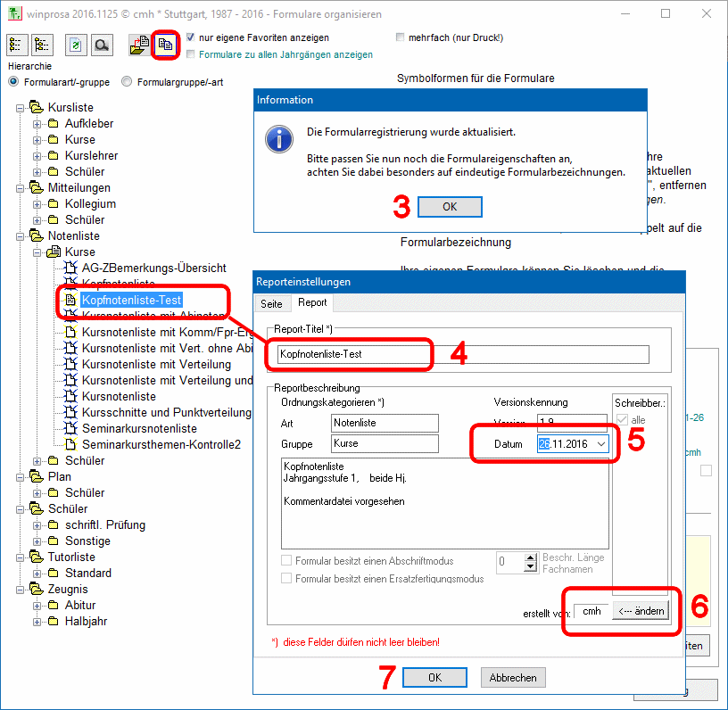The width and height of the screenshot is (728, 710).
Task: Click the Kopfnotenliste-Test document icon
Action: pos(70,301)
